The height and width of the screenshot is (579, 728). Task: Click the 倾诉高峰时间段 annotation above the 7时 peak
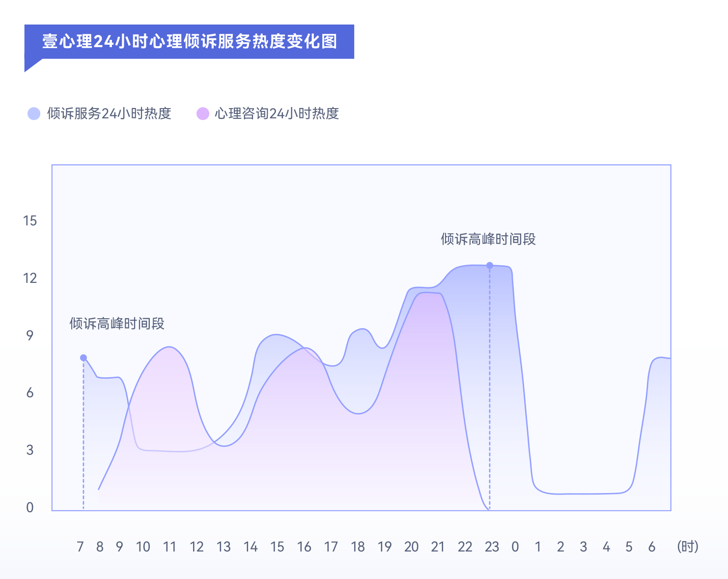click(117, 324)
